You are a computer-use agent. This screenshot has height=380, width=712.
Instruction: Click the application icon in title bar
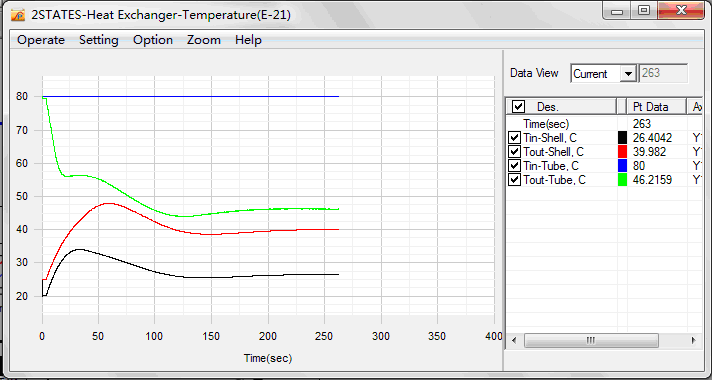pyautogui.click(x=18, y=15)
